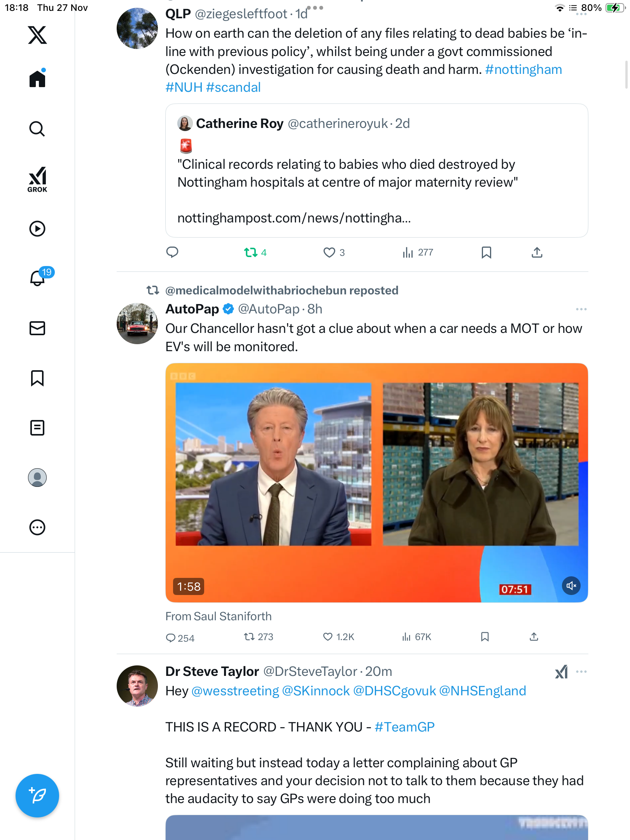Unmute the AutoPap video
The width and height of the screenshot is (630, 840).
pyautogui.click(x=571, y=586)
